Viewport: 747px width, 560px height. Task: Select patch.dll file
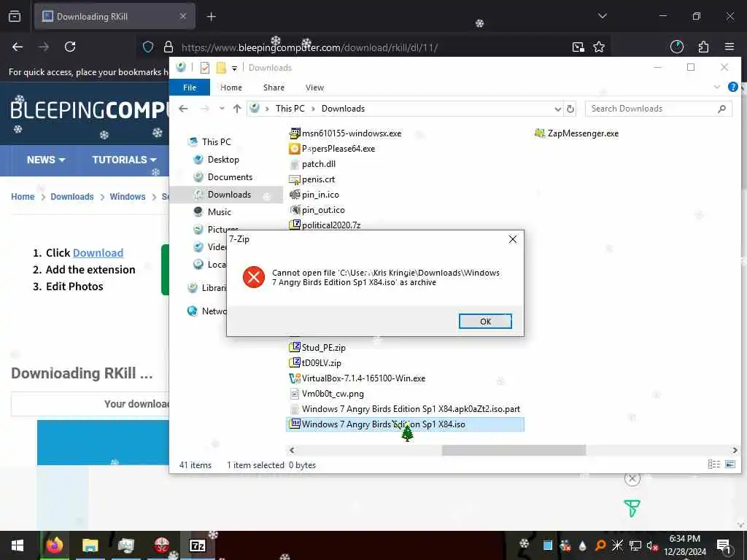(312, 164)
